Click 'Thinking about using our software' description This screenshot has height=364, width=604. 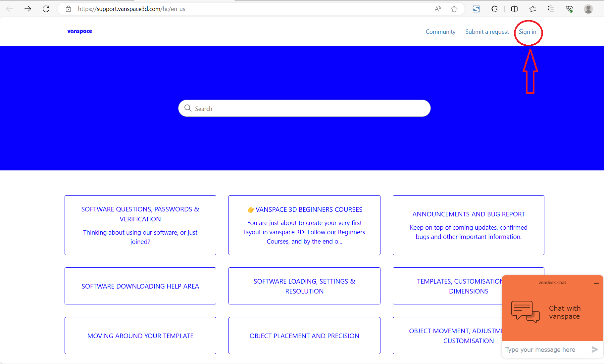[x=140, y=237]
